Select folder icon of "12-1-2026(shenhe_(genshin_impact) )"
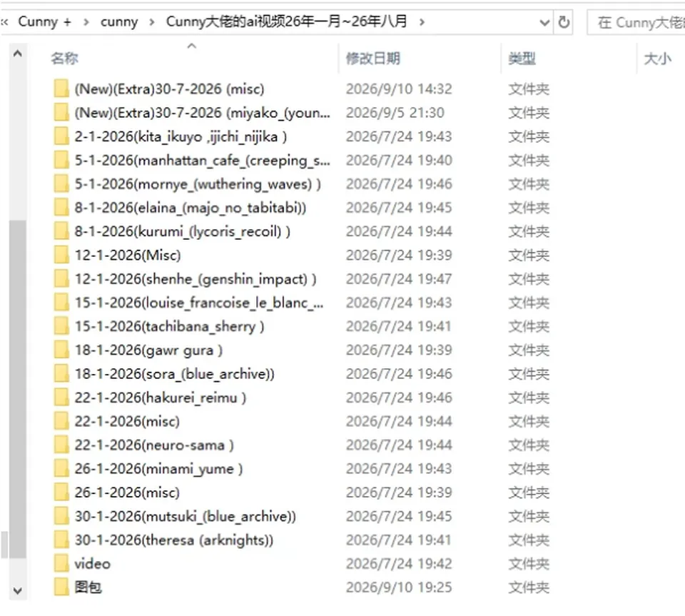Screen dimensions: 685x616 [61, 278]
